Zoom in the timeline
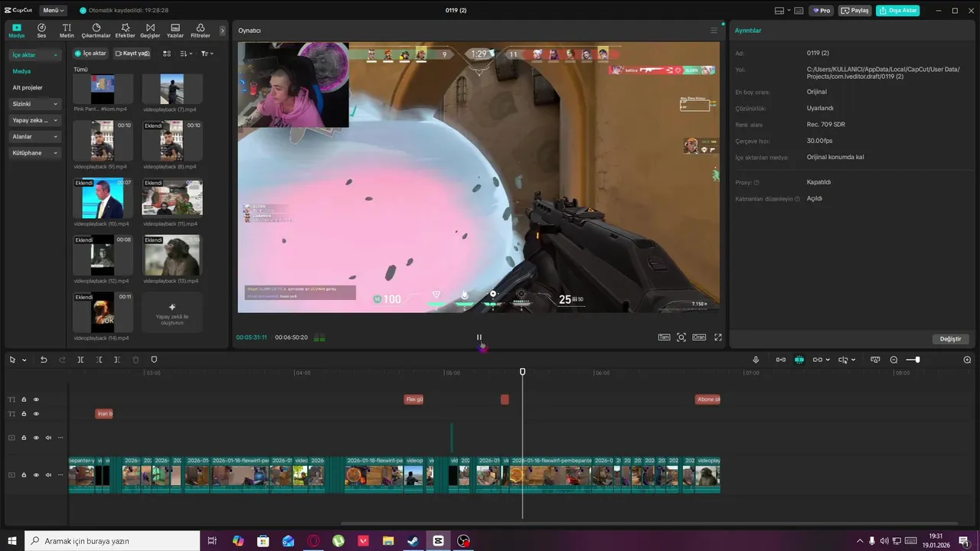 [x=967, y=360]
